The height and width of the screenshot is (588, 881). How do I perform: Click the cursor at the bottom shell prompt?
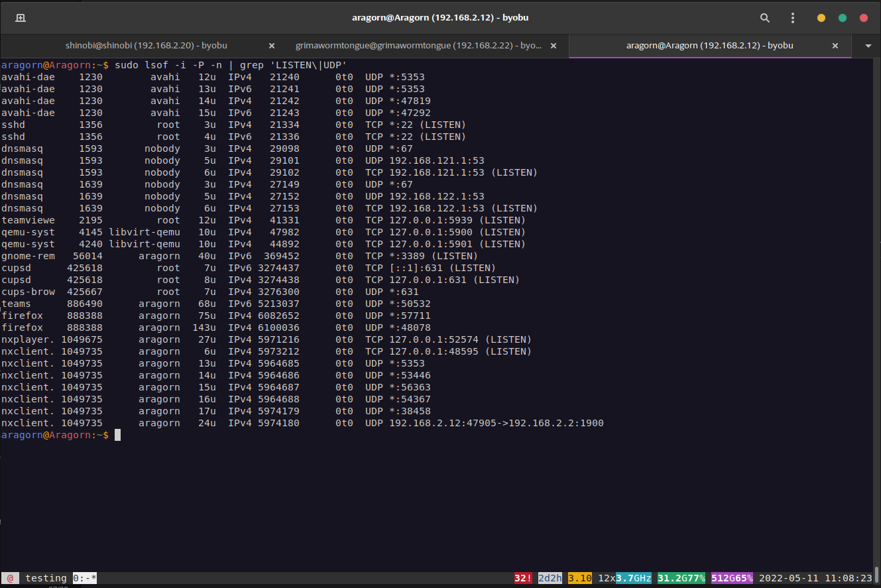117,435
